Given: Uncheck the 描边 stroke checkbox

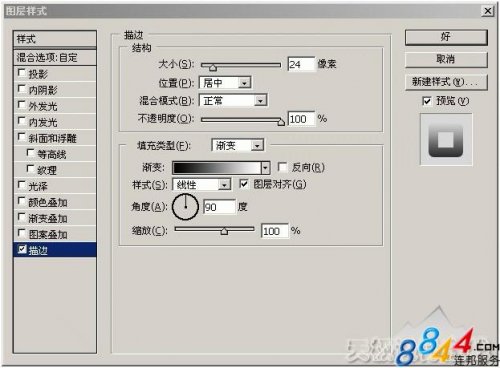Looking at the screenshot, I should [x=22, y=249].
